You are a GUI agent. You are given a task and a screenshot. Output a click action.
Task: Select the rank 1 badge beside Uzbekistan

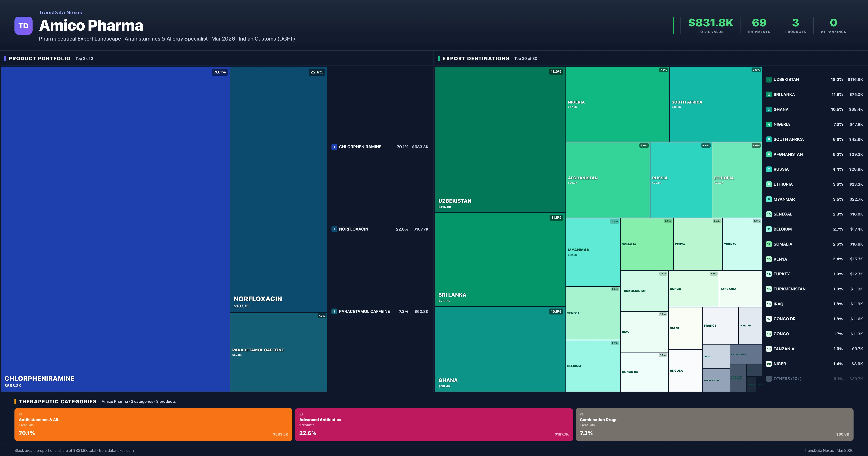769,80
